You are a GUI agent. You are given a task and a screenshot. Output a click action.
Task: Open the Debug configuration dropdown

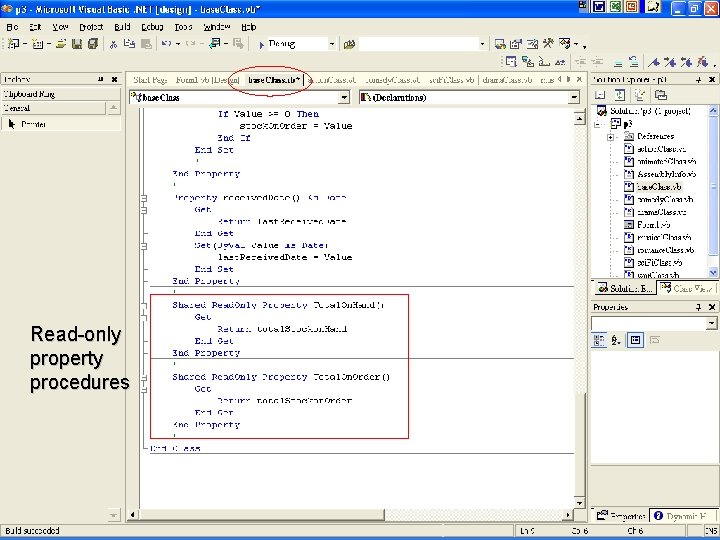pos(333,44)
